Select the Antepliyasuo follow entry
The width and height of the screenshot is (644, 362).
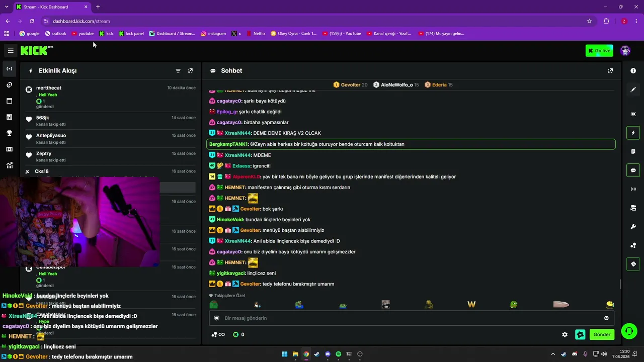pyautogui.click(x=111, y=139)
